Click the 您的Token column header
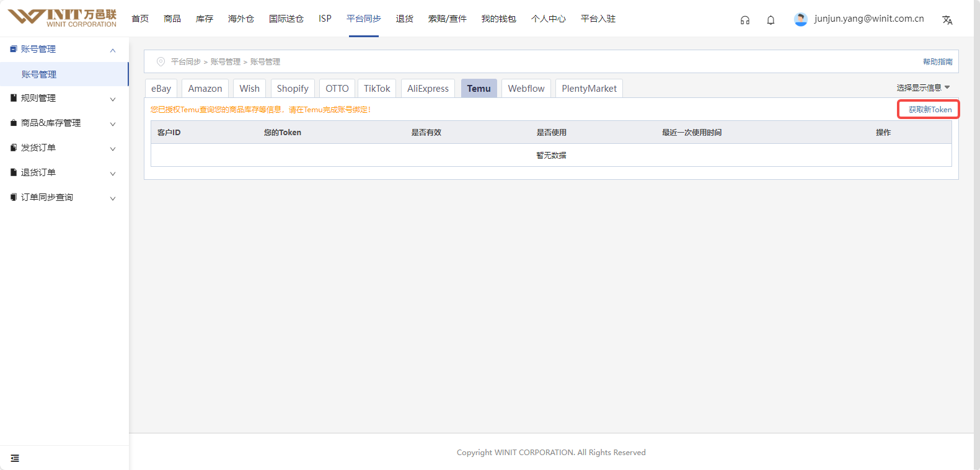This screenshot has height=470, width=980. coord(283,132)
